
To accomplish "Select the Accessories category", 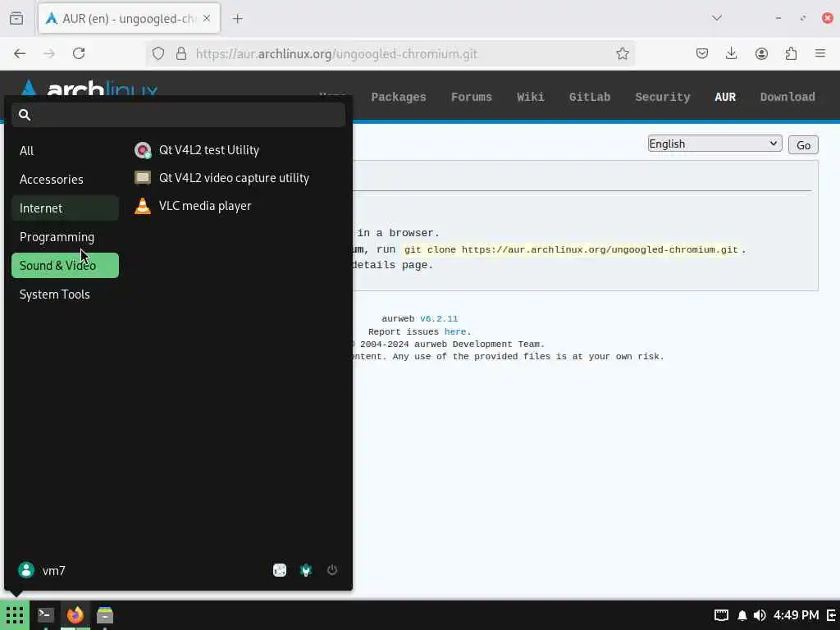I will pyautogui.click(x=65, y=180).
